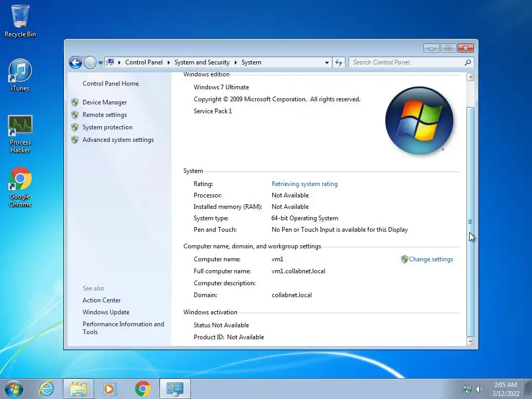This screenshot has width=532, height=399.
Task: Expand the root breadcrumb arrow before Control Panel
Action: [x=119, y=62]
